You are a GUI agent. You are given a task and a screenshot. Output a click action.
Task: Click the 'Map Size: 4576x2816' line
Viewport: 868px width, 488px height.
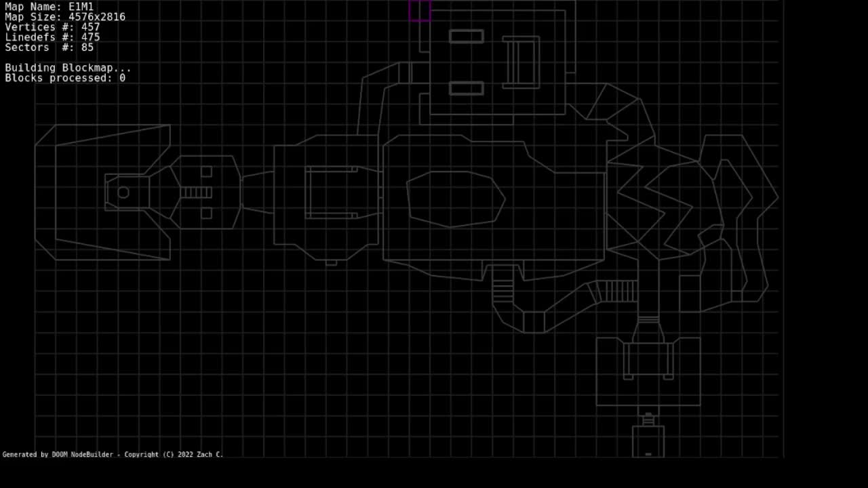click(65, 17)
